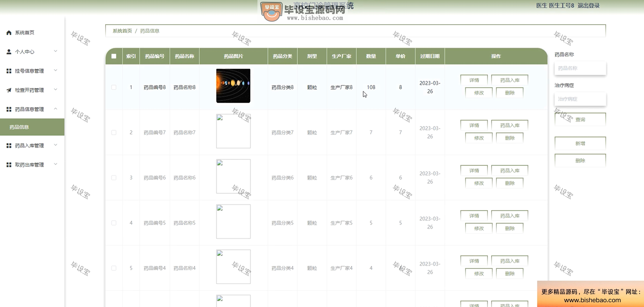644x307 pixels.
Task: Click the broken image of 药品名称5
Action: tap(233, 221)
